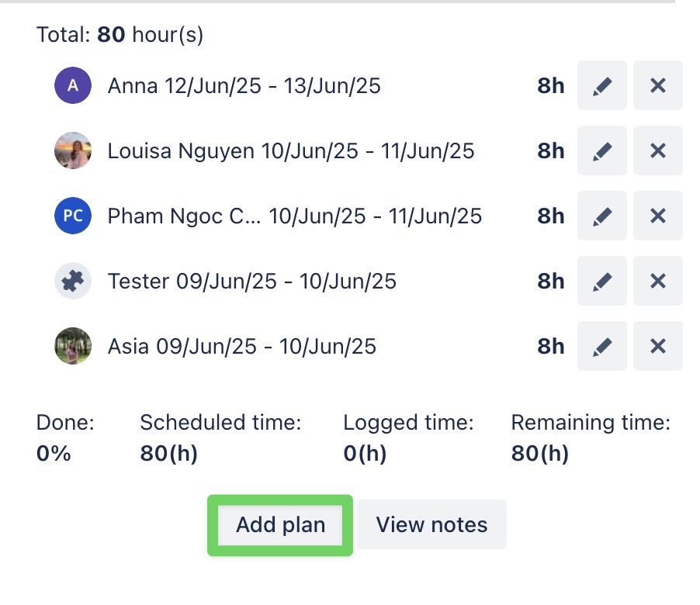700x605 pixels.
Task: Edit Tester's plan using the pencil
Action: coord(601,281)
